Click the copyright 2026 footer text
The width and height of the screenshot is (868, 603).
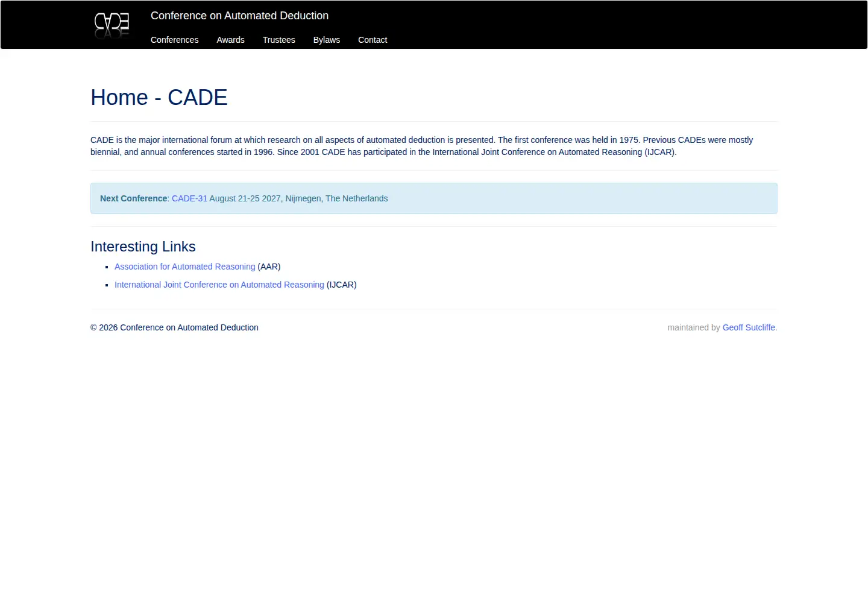tap(174, 327)
